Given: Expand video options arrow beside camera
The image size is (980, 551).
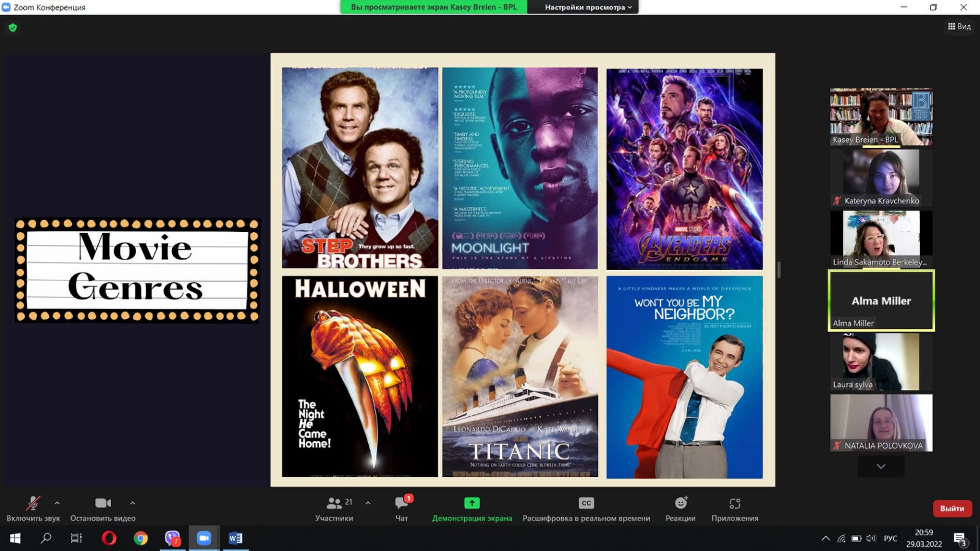Looking at the screenshot, I should (x=132, y=503).
